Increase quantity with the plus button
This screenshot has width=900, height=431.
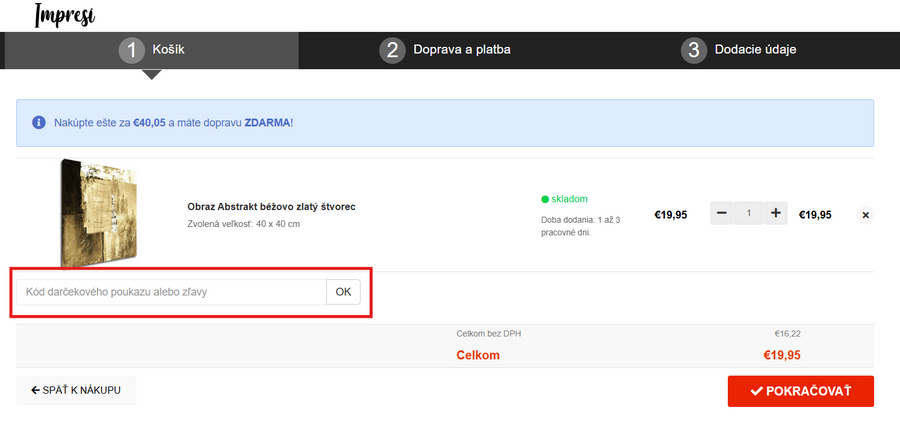(x=776, y=214)
